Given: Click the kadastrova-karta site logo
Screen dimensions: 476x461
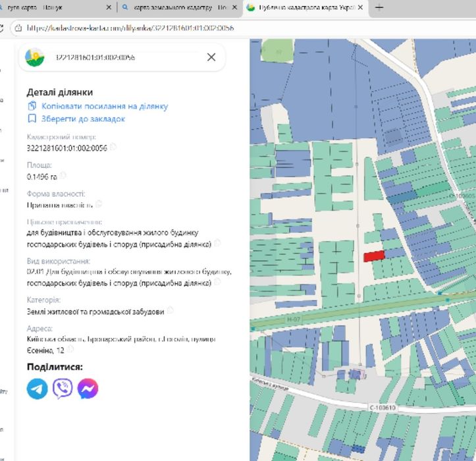Looking at the screenshot, I should tap(35, 57).
